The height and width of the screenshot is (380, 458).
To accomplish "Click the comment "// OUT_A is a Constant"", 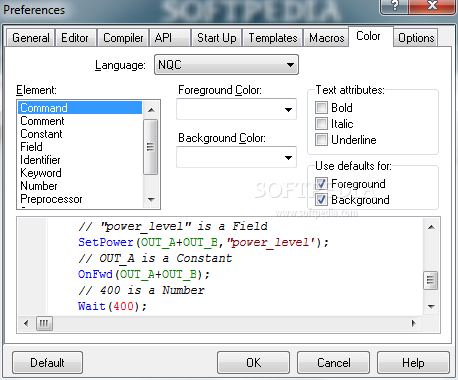I will (155, 258).
